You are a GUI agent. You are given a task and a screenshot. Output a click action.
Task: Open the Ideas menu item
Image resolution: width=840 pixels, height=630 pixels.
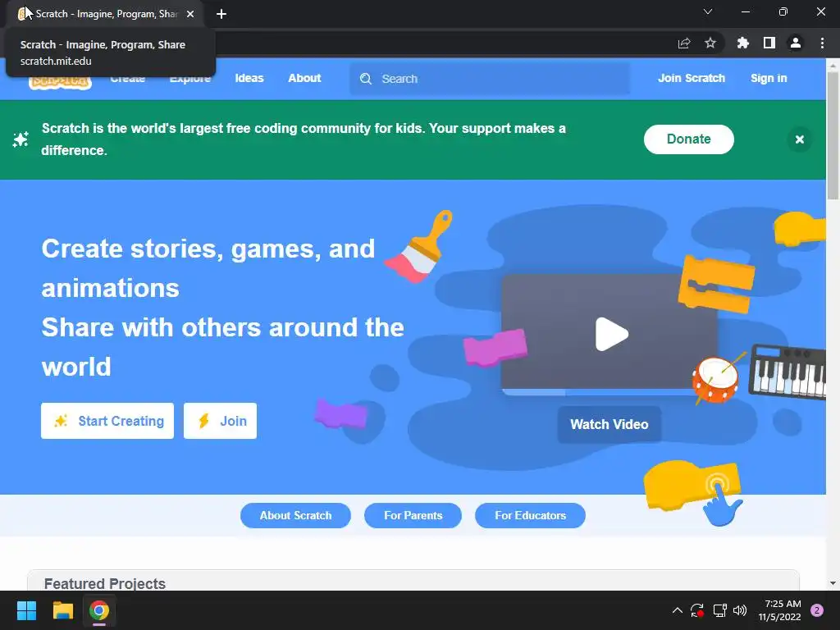249,78
